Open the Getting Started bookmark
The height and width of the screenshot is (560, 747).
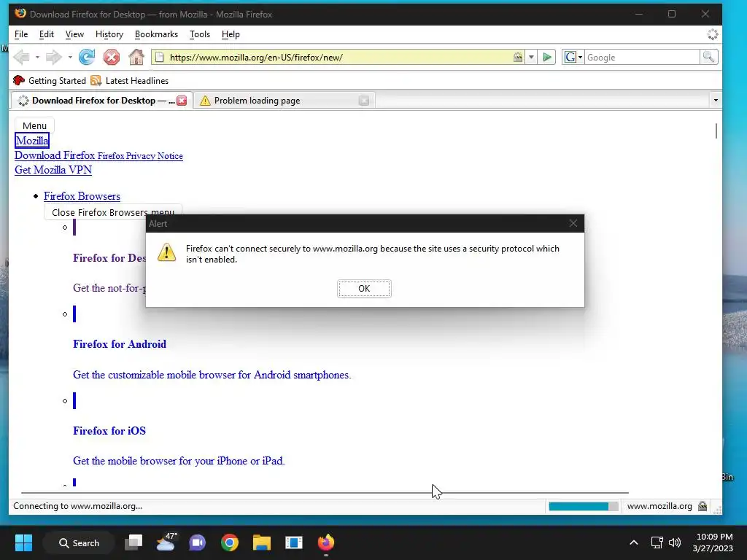(50, 80)
